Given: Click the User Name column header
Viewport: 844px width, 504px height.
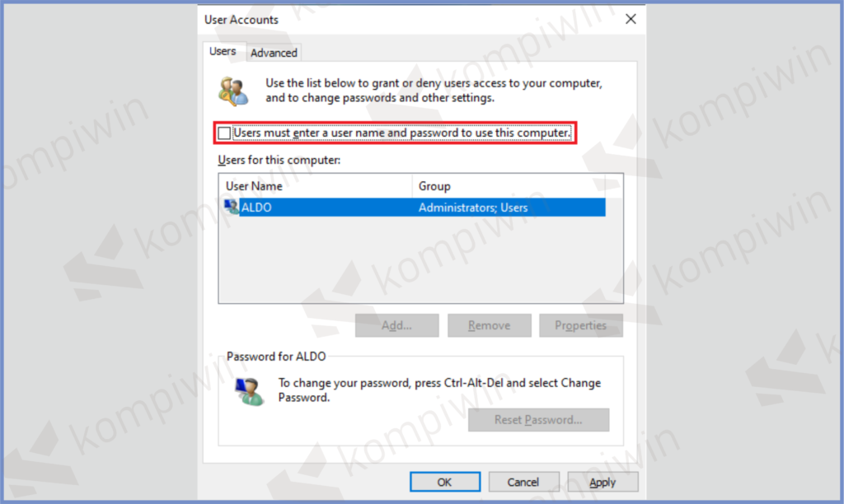Looking at the screenshot, I should tap(316, 186).
